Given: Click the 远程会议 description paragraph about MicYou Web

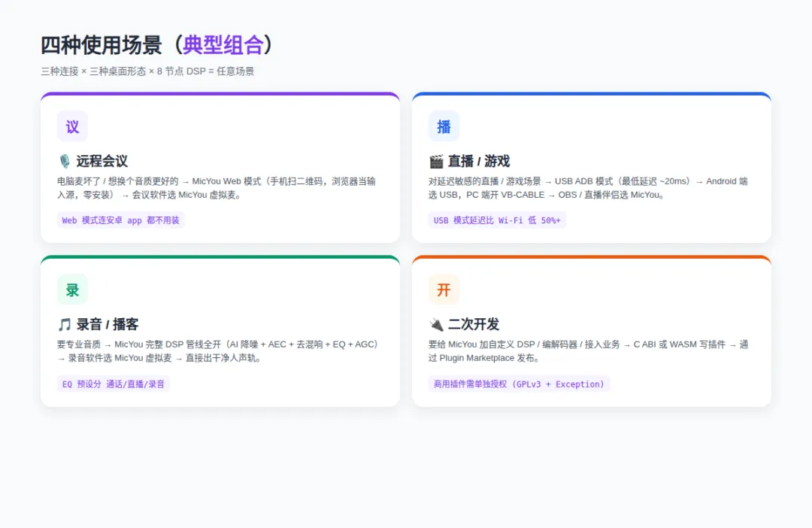Looking at the screenshot, I should 217,188.
